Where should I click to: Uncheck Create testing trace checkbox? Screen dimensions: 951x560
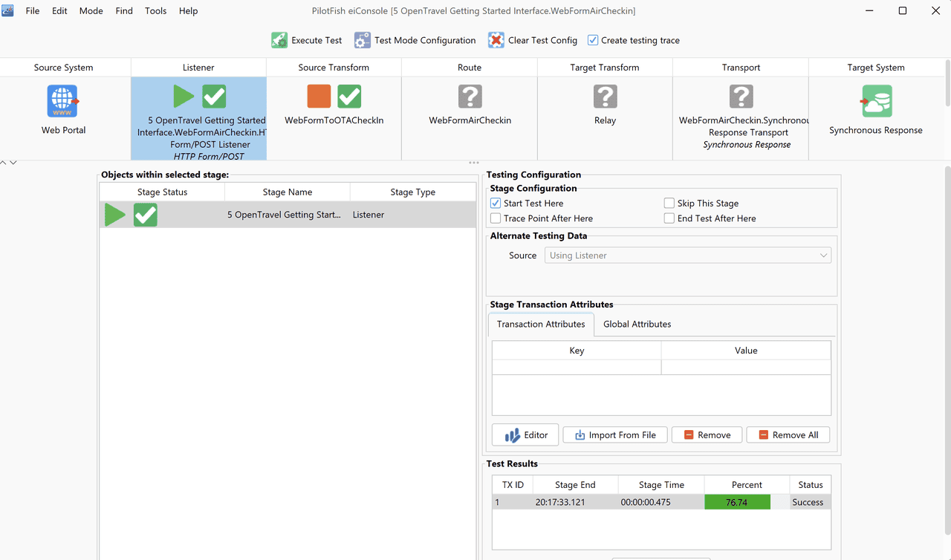[x=593, y=40]
